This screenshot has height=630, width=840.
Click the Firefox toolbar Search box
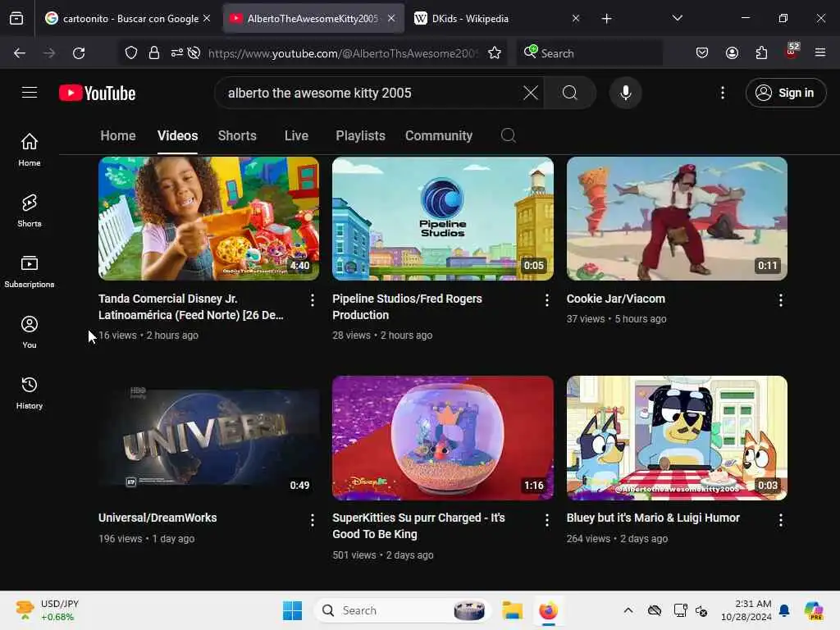click(x=589, y=53)
